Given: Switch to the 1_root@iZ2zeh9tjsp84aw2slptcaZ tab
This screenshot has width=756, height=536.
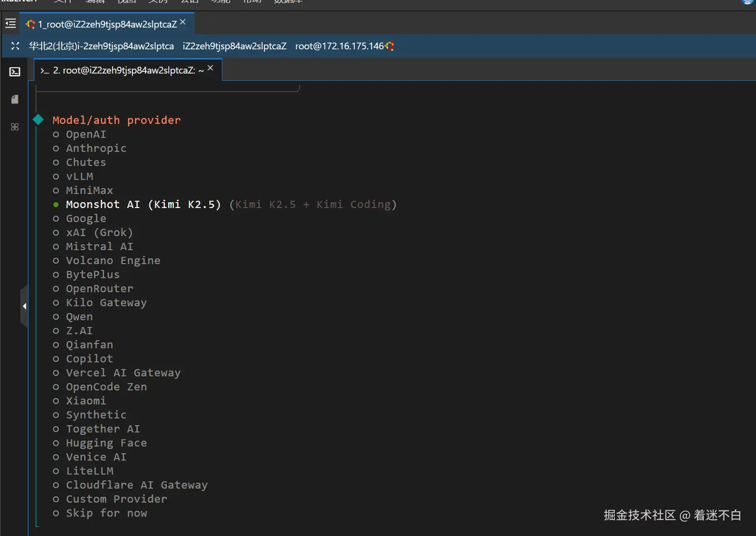Looking at the screenshot, I should tap(107, 24).
